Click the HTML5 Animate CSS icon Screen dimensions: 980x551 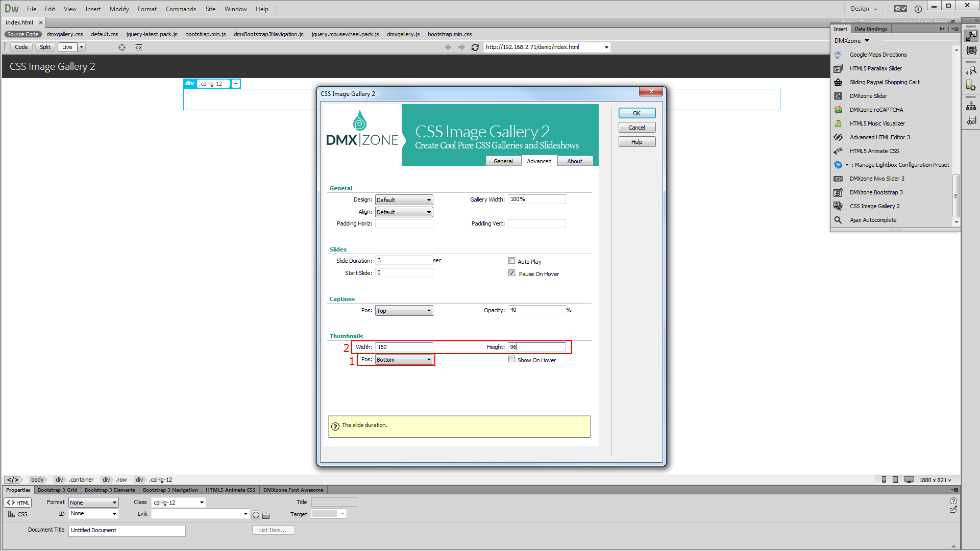838,151
